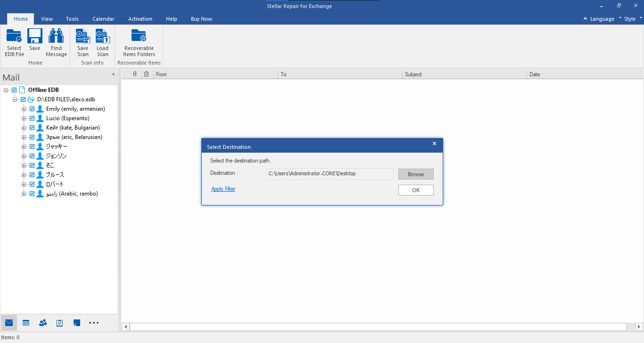Viewport: 644px width, 343px height.
Task: Collapse Offline EDB tree node
Action: click(x=6, y=90)
